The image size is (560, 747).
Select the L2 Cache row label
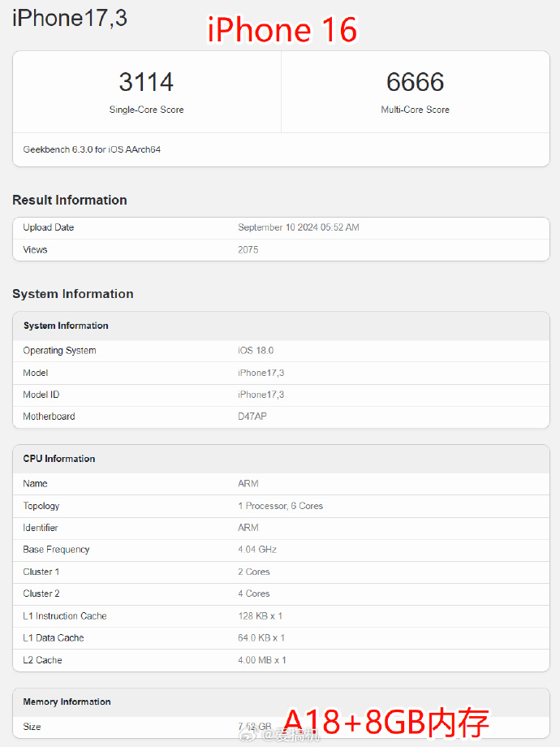coord(42,660)
